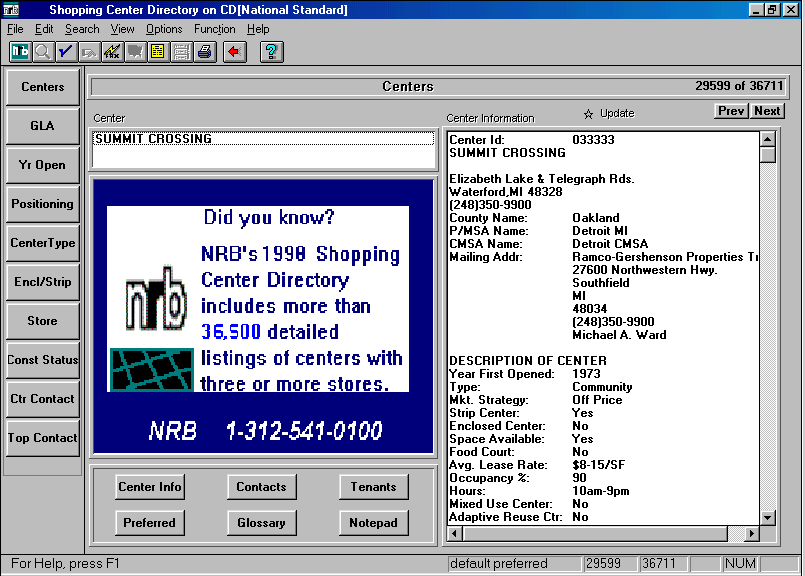Click the Update star marker
The height and width of the screenshot is (576, 805).
point(588,114)
